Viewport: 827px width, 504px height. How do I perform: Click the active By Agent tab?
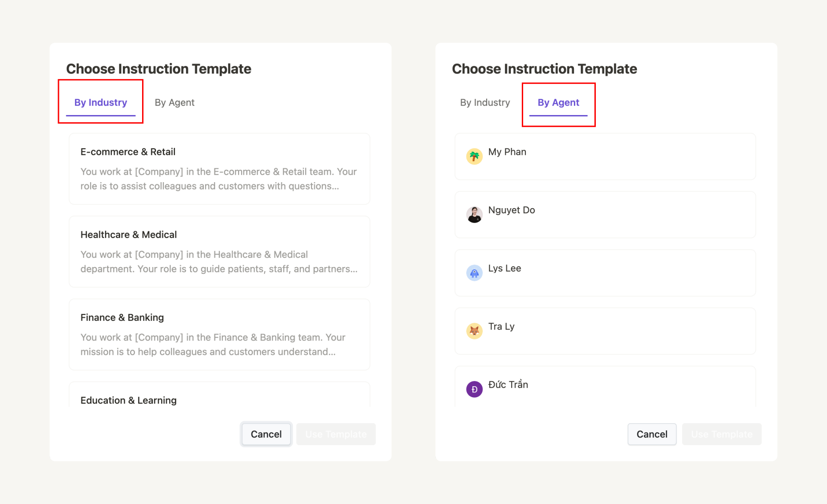[558, 102]
